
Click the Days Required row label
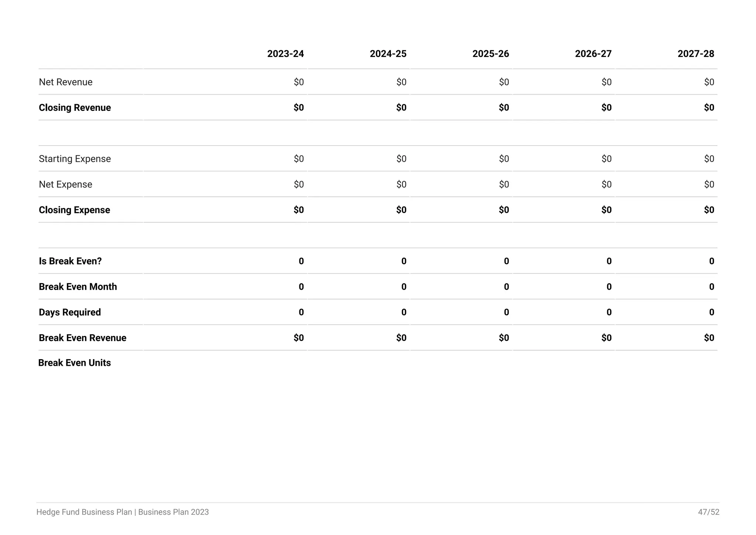click(x=70, y=312)
